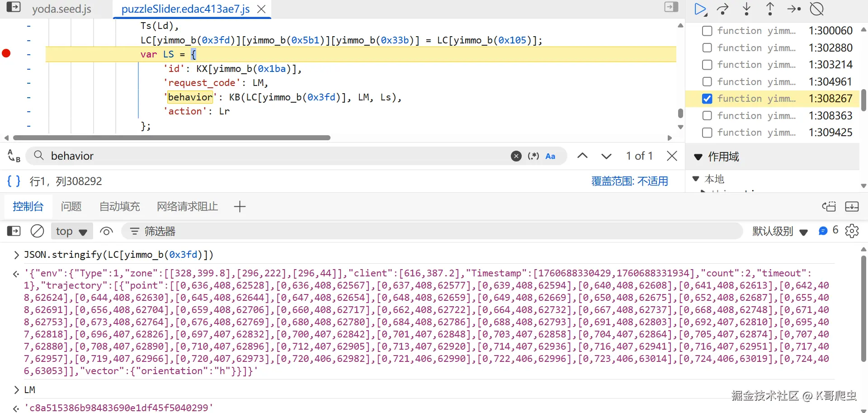The width and height of the screenshot is (868, 413).
Task: Disable breakpoint at 1:308267
Action: [x=707, y=99]
